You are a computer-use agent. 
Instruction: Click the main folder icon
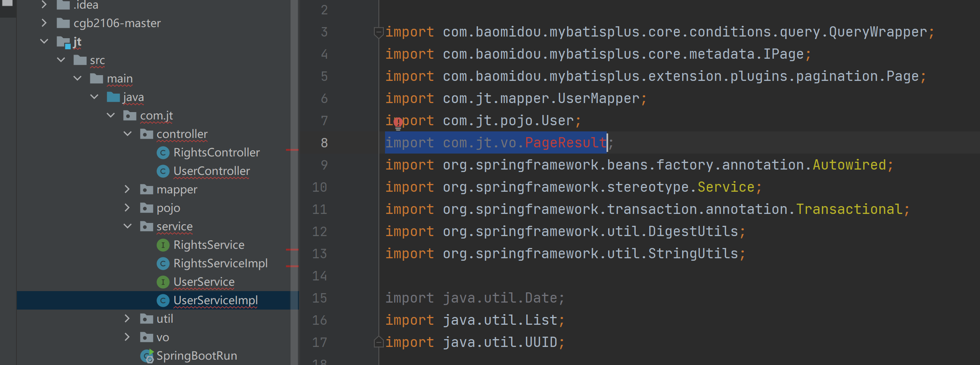(x=97, y=78)
